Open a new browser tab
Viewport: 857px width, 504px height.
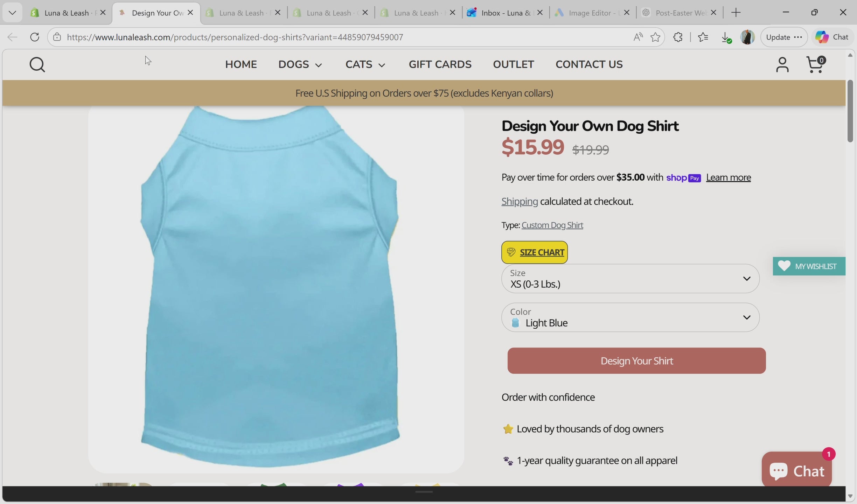pos(736,13)
